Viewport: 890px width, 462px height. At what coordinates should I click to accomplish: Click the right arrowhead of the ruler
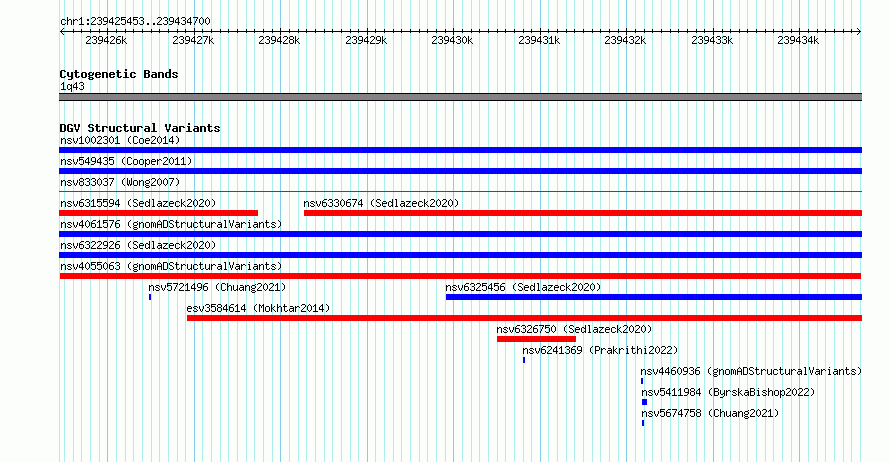[x=859, y=31]
